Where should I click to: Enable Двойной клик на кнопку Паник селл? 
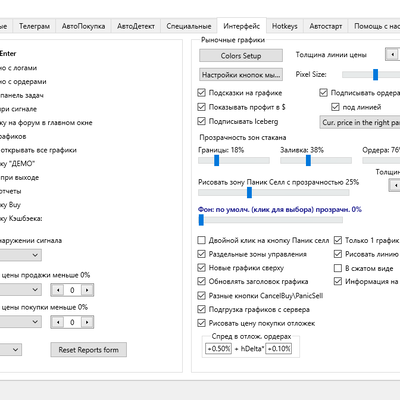click(201, 240)
